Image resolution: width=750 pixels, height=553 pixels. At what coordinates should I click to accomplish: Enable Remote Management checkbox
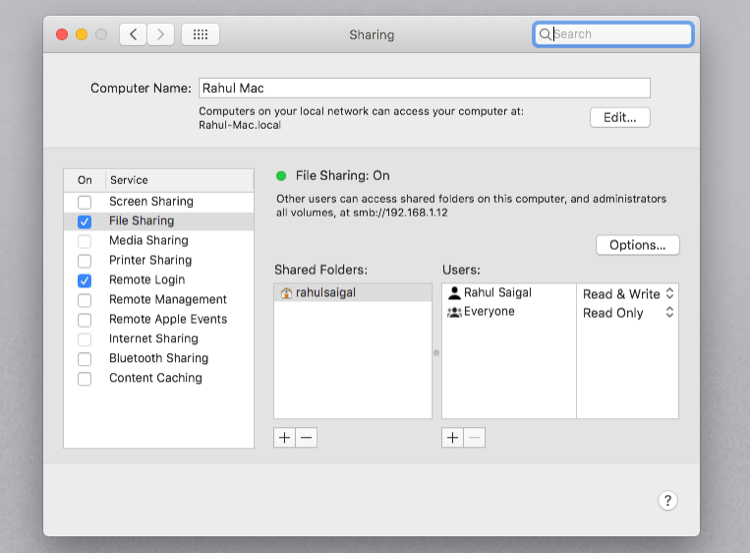pos(85,300)
